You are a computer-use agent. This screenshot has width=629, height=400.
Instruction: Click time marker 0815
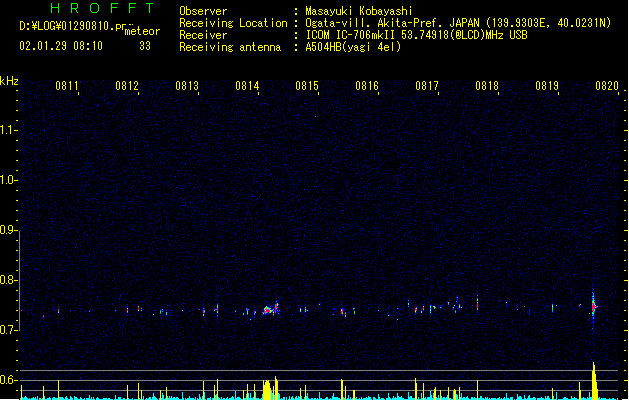pos(307,86)
